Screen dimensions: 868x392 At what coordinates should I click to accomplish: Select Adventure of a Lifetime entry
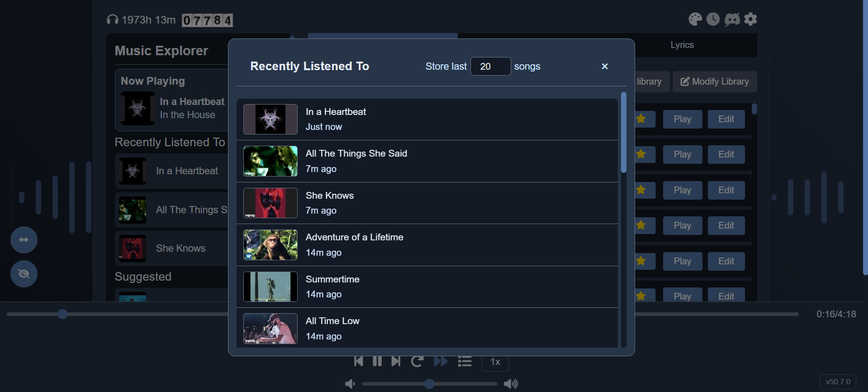(x=427, y=245)
